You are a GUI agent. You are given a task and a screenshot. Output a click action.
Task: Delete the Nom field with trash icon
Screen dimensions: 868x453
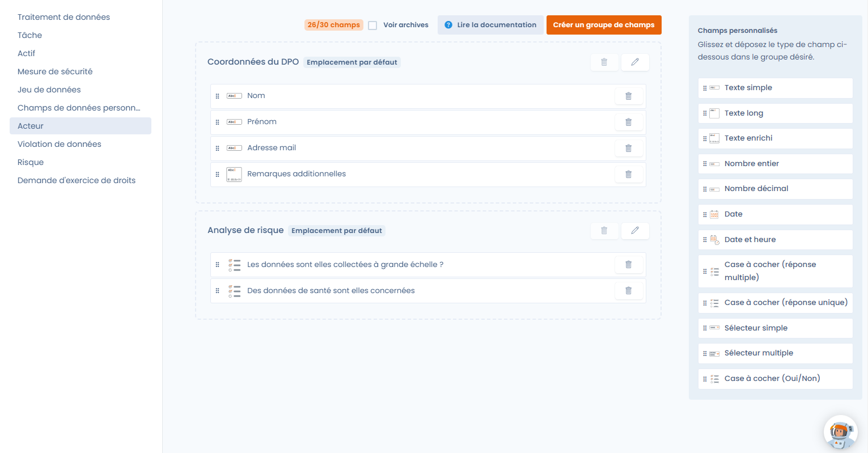628,96
